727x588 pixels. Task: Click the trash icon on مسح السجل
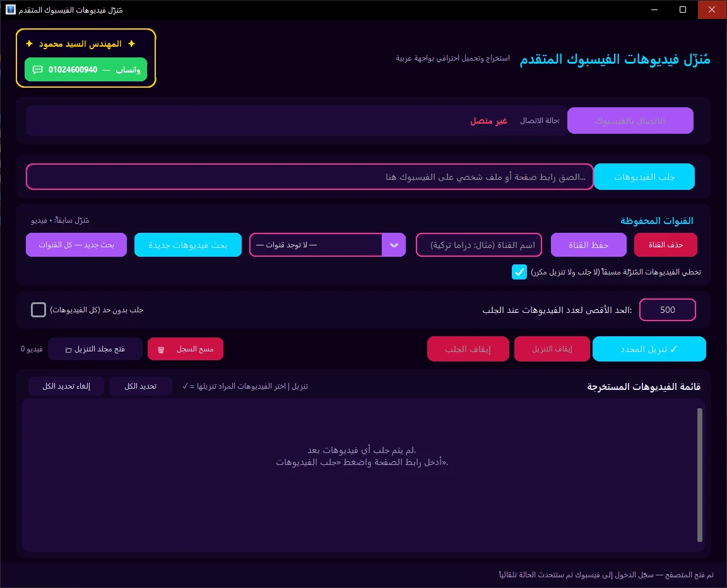pyautogui.click(x=161, y=350)
